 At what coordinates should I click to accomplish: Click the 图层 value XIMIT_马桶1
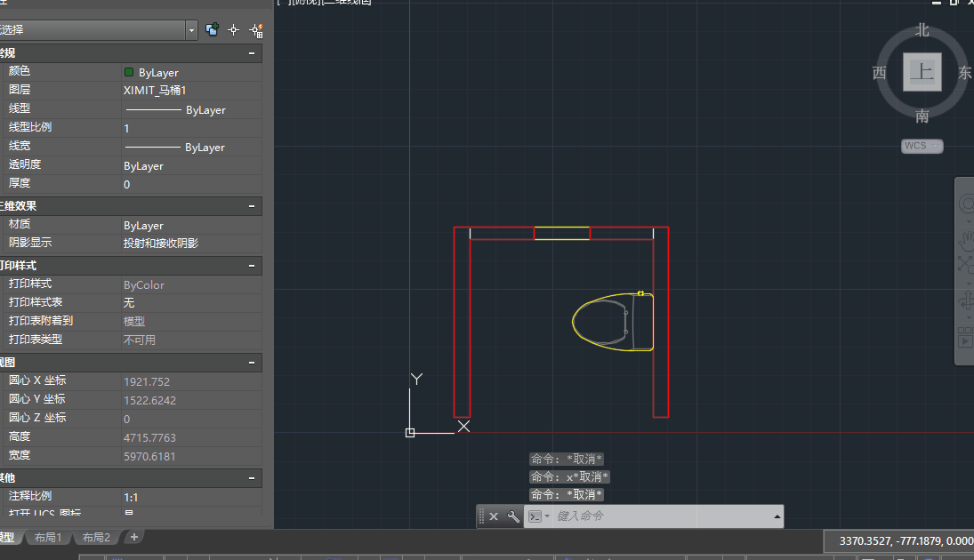click(x=155, y=91)
